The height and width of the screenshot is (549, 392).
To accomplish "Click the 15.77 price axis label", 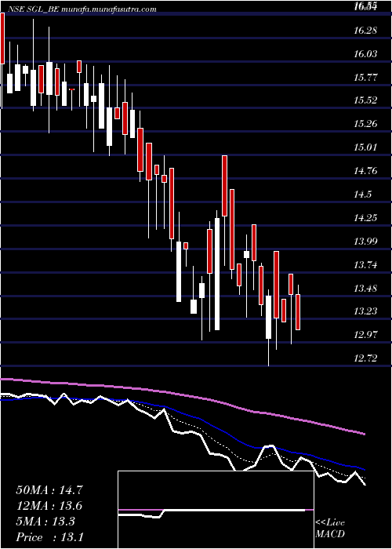I will click(365, 78).
